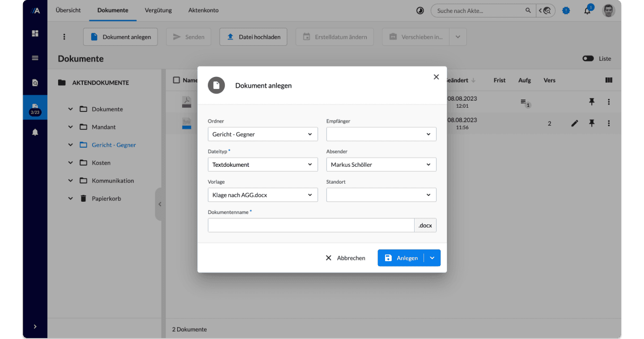
Task: Open the Empfänger dropdown
Action: [381, 134]
